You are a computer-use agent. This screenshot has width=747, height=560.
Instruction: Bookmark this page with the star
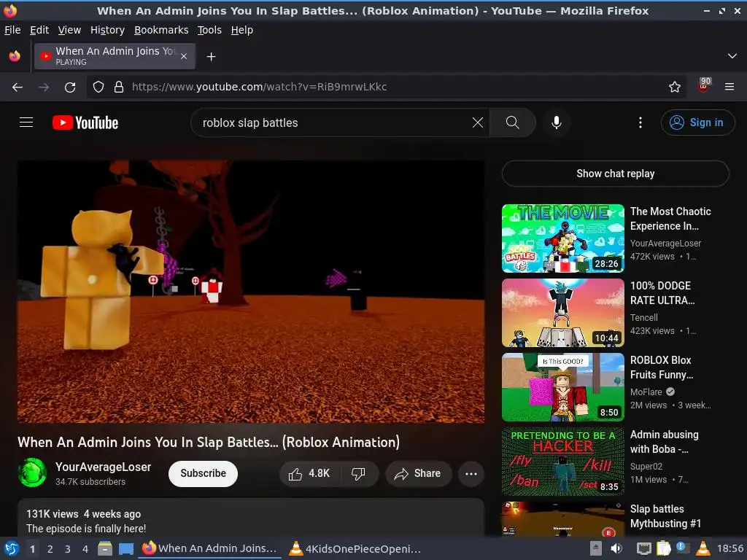coord(675,87)
